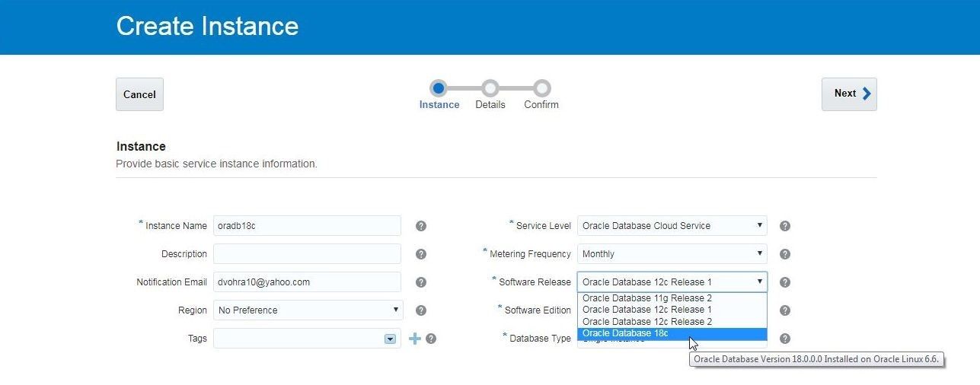Open help icon for Notification Email
Image resolution: width=980 pixels, height=385 pixels.
pyautogui.click(x=421, y=282)
